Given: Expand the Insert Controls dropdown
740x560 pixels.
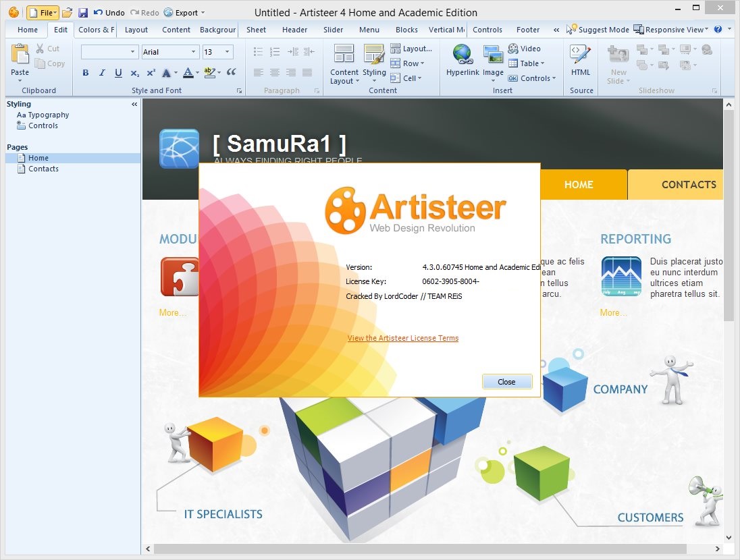Looking at the screenshot, I should (532, 78).
